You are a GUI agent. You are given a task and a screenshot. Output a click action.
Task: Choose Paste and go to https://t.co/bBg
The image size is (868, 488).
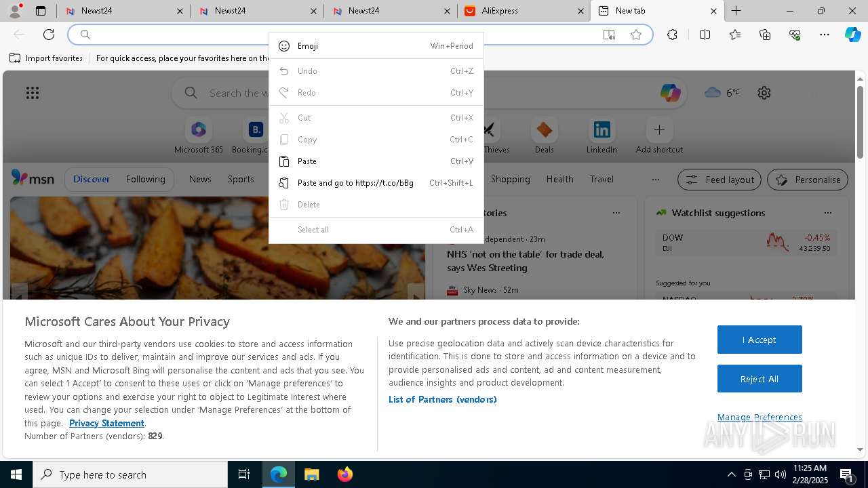click(x=376, y=183)
